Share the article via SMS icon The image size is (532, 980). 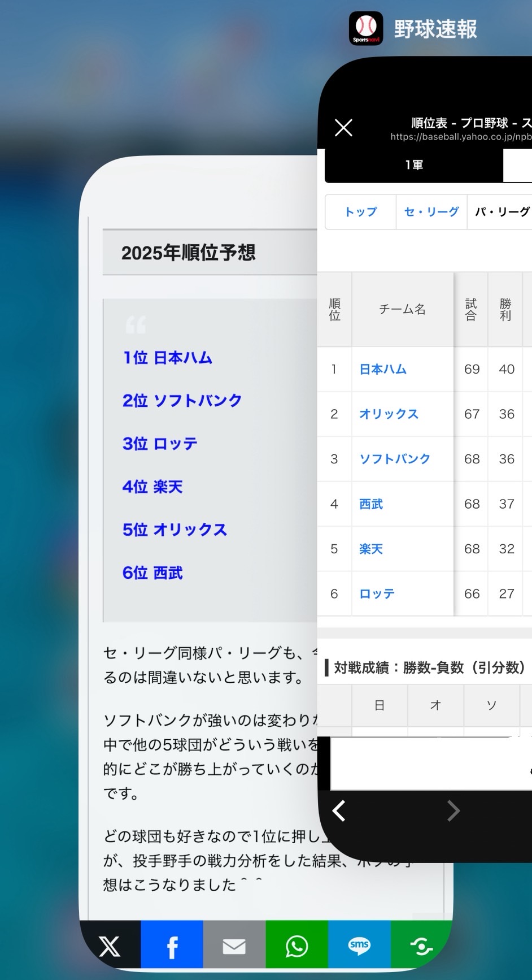coord(359,946)
